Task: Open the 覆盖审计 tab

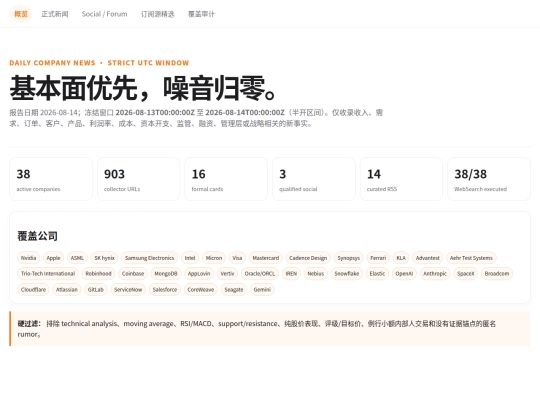Action: 201,14
